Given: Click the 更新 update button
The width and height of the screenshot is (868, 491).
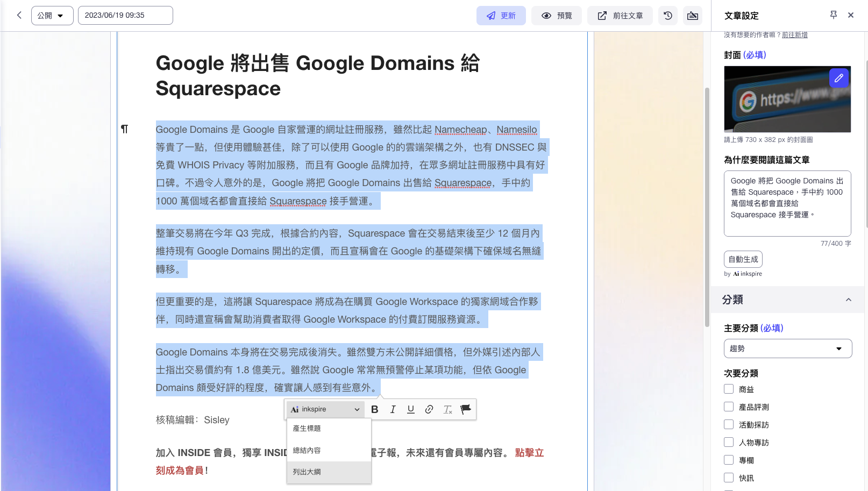Looking at the screenshot, I should (501, 16).
